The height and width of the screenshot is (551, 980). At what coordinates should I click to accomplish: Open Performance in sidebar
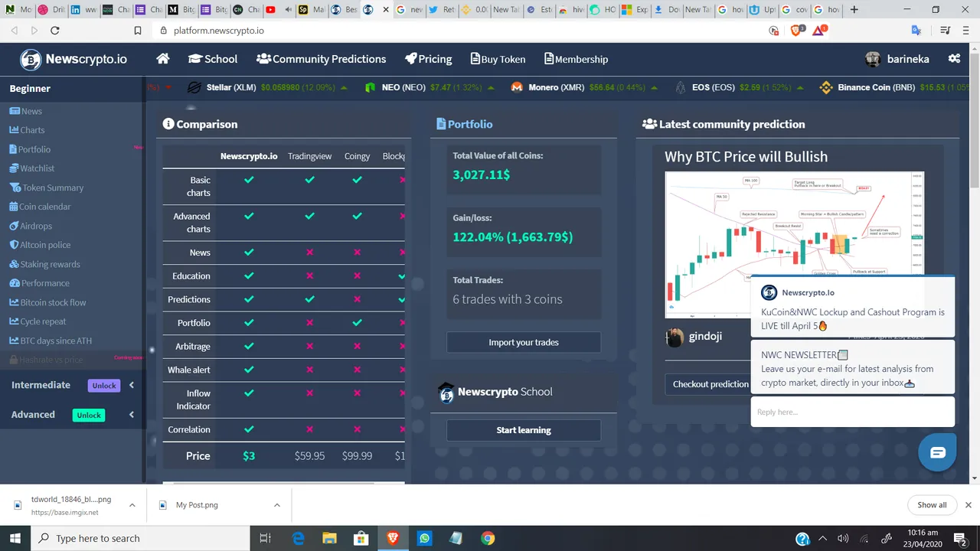point(39,283)
